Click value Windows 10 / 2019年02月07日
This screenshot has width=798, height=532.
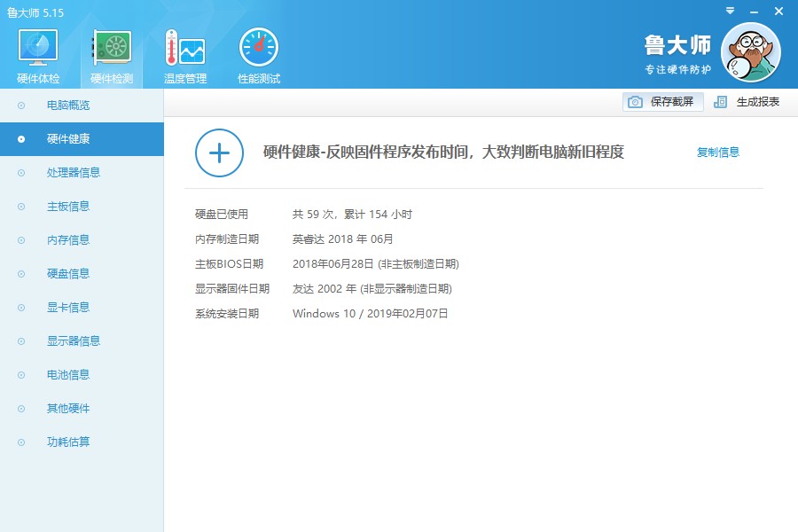(370, 314)
